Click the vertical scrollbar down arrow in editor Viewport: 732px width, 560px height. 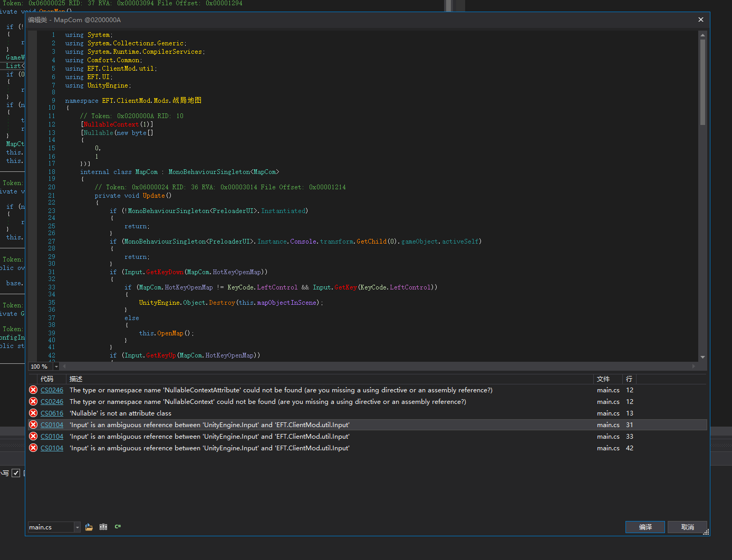(702, 357)
